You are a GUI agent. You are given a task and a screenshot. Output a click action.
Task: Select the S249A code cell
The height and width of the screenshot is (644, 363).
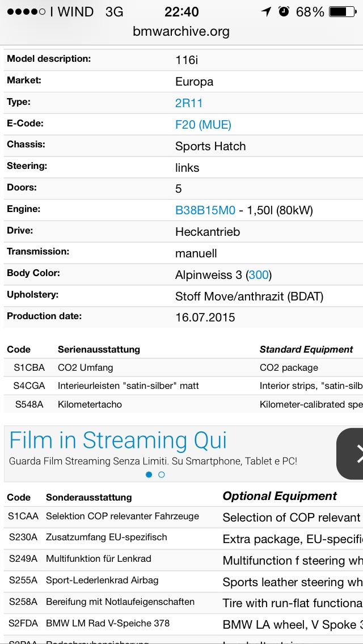click(23, 559)
